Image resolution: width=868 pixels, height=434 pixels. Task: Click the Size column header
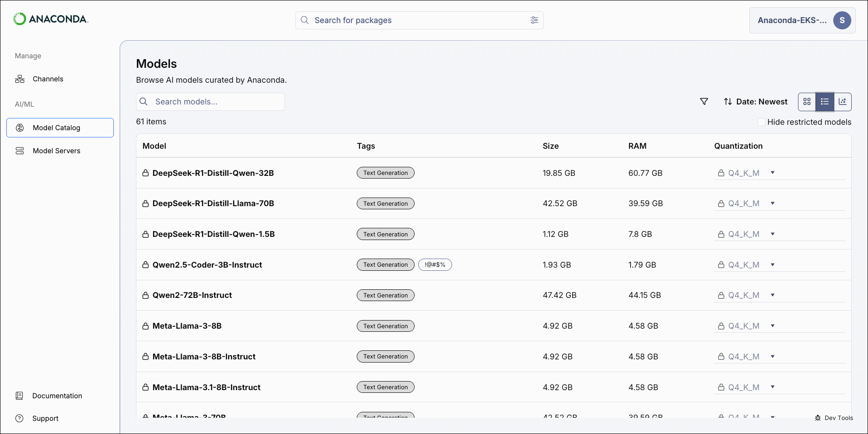(551, 146)
